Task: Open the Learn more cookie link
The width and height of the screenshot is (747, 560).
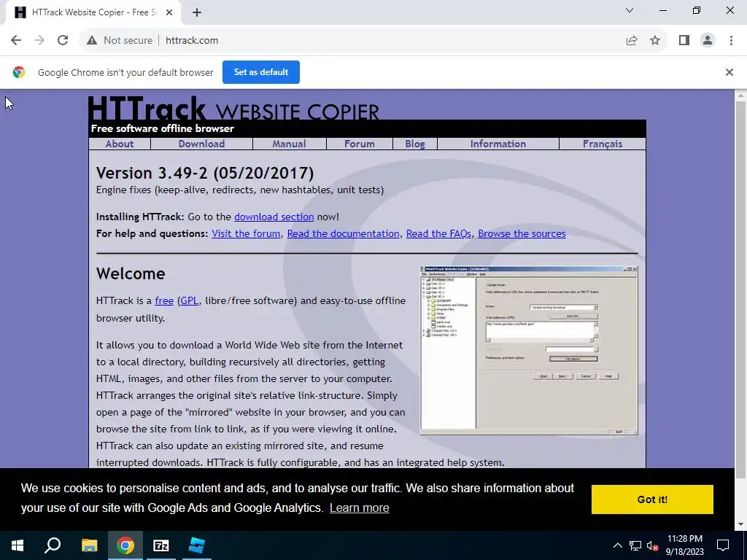Action: (x=359, y=508)
